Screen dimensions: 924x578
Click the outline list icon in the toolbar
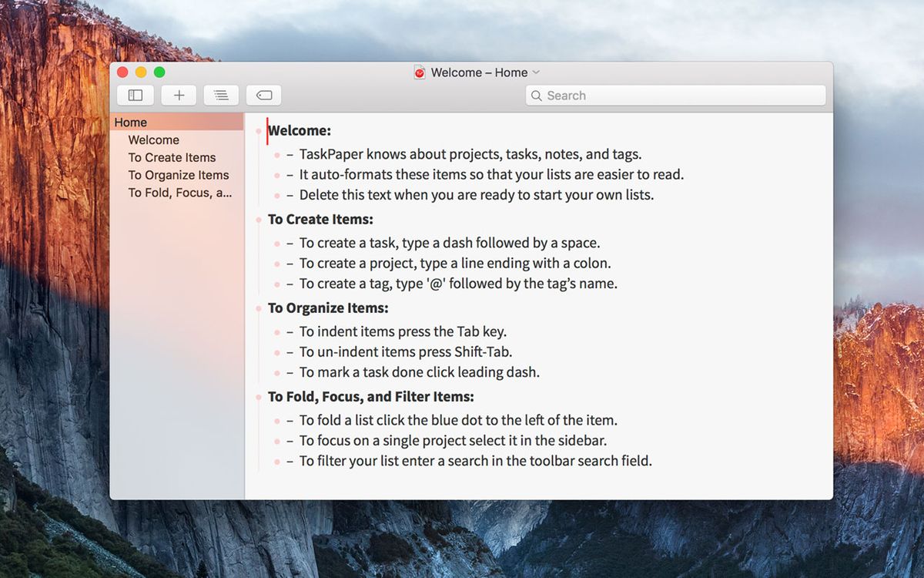click(221, 95)
